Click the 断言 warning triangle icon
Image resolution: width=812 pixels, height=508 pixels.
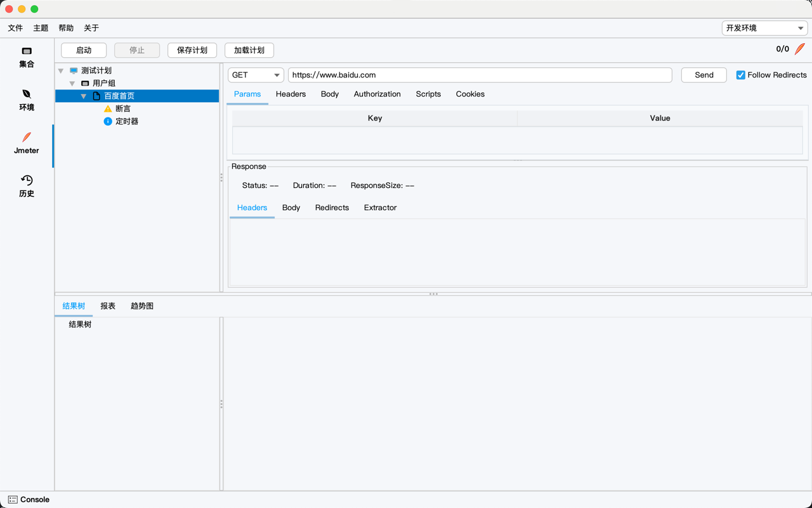(x=108, y=109)
